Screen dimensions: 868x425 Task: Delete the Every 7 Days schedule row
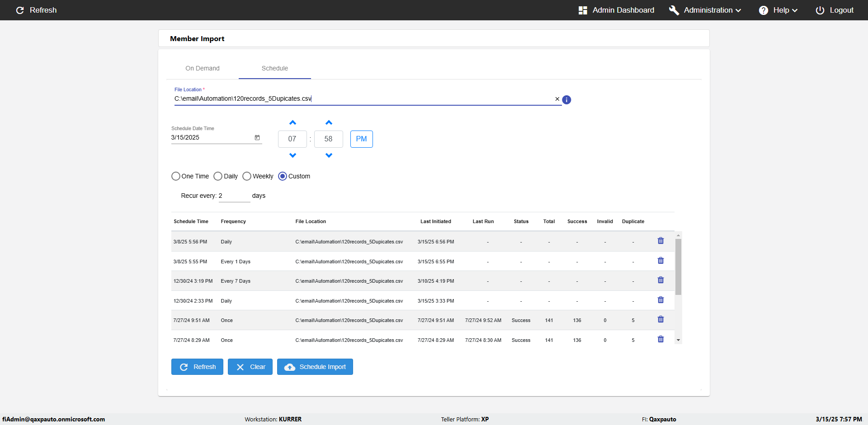point(660,280)
